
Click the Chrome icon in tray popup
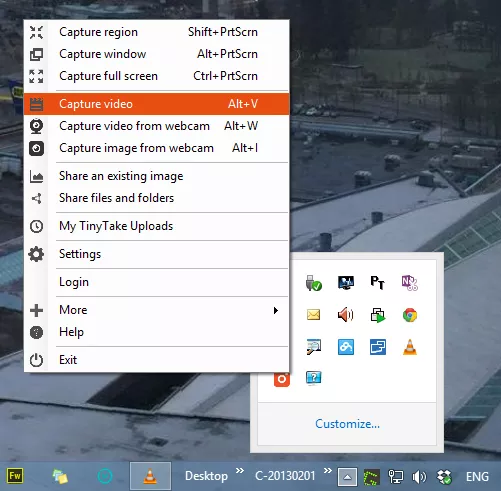click(x=410, y=315)
